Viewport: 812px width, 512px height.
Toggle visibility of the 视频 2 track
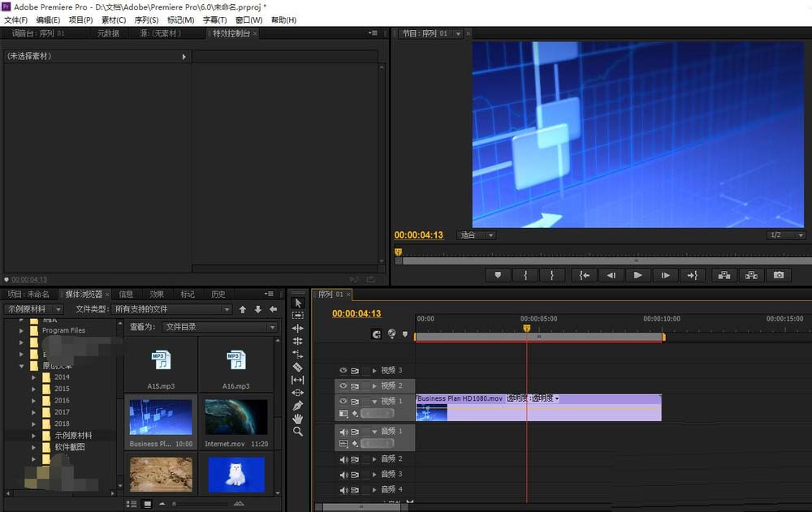[343, 385]
